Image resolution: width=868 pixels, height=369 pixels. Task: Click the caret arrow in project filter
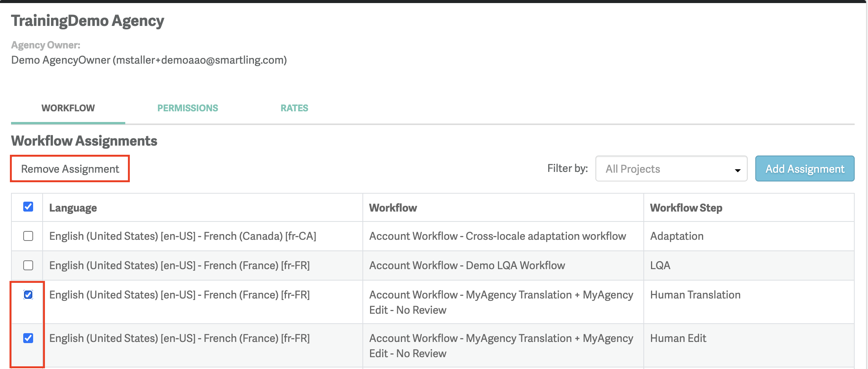(x=737, y=170)
